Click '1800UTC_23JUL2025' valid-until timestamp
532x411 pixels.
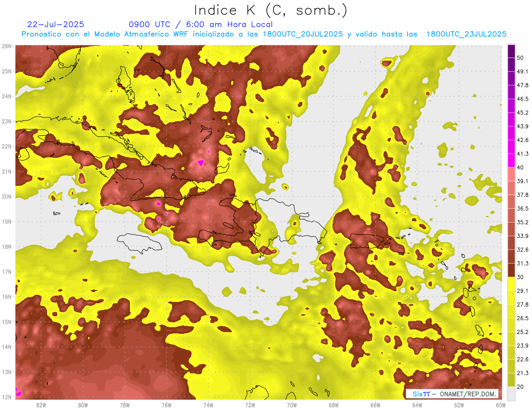click(x=466, y=34)
